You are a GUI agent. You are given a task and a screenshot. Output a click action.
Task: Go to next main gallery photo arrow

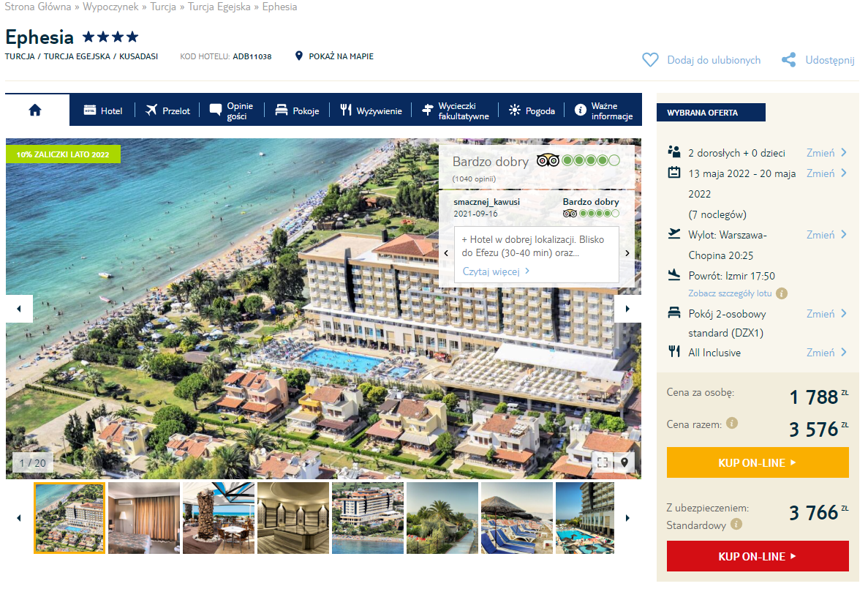tap(627, 309)
